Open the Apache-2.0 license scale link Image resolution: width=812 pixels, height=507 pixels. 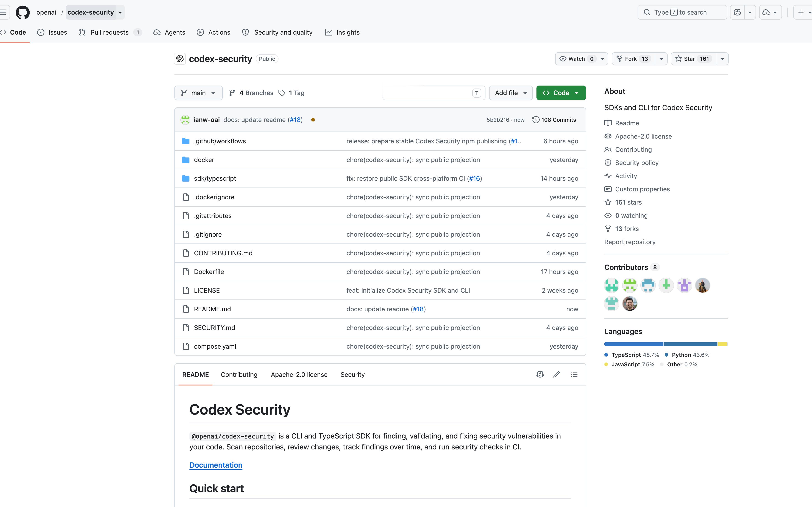point(638,137)
